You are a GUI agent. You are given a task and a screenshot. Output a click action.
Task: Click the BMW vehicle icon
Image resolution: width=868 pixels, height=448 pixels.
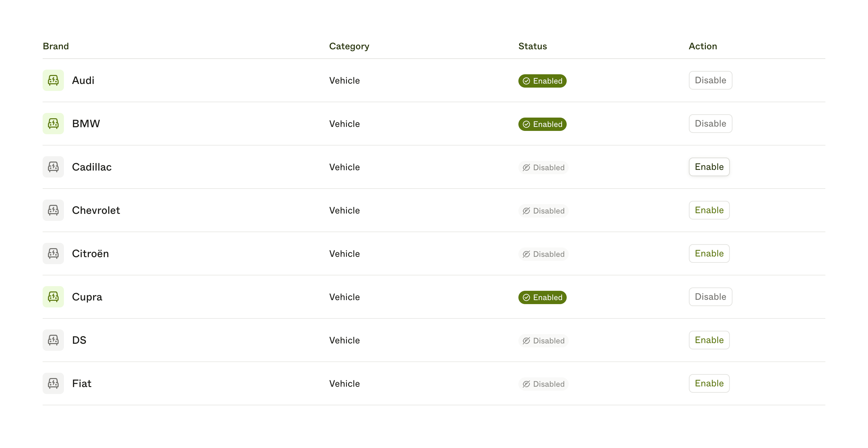pyautogui.click(x=53, y=124)
